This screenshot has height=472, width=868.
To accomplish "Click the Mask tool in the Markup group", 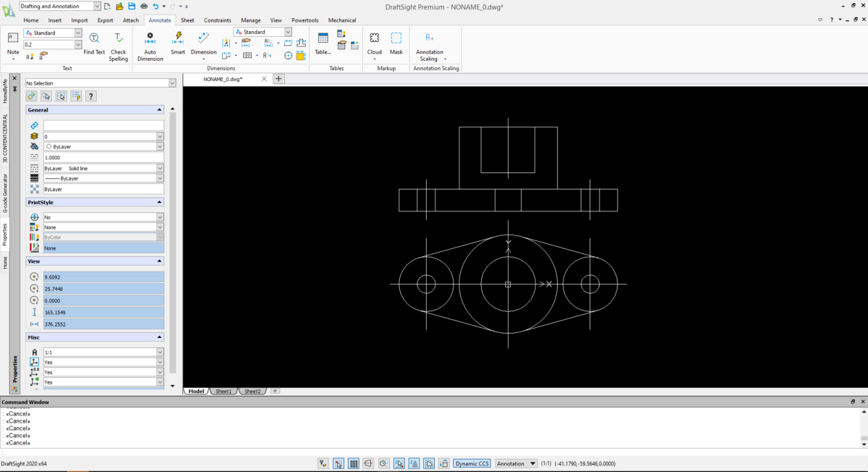I will pyautogui.click(x=396, y=43).
